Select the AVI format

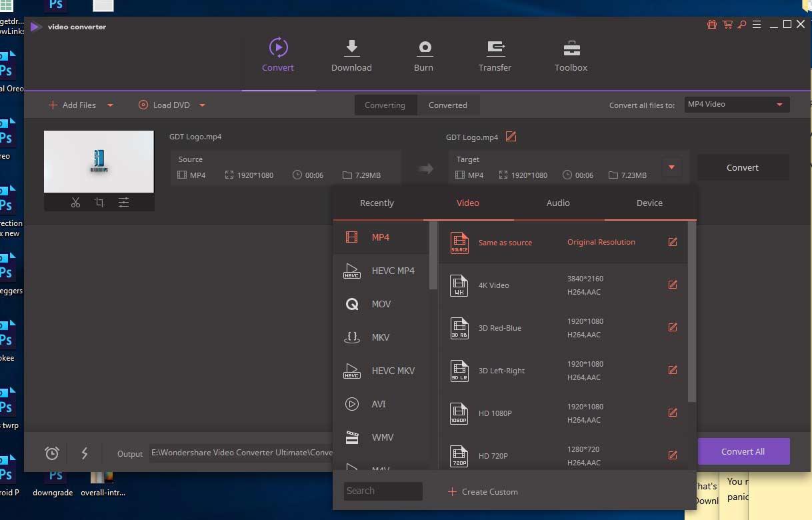(x=381, y=404)
